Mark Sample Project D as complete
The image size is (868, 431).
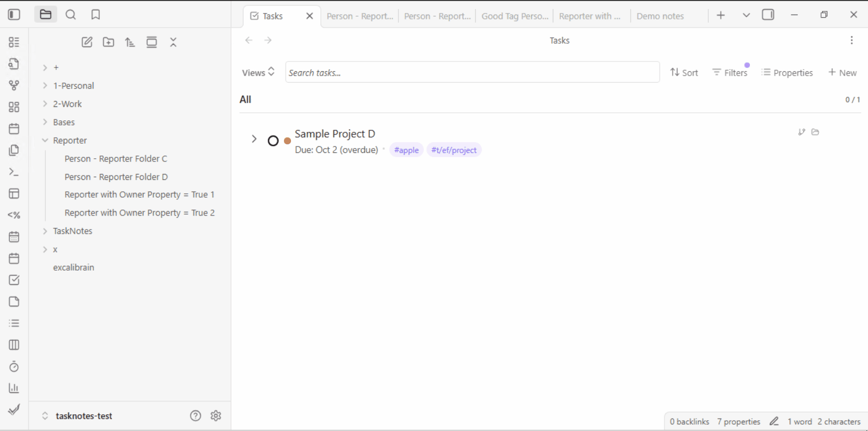(x=273, y=141)
